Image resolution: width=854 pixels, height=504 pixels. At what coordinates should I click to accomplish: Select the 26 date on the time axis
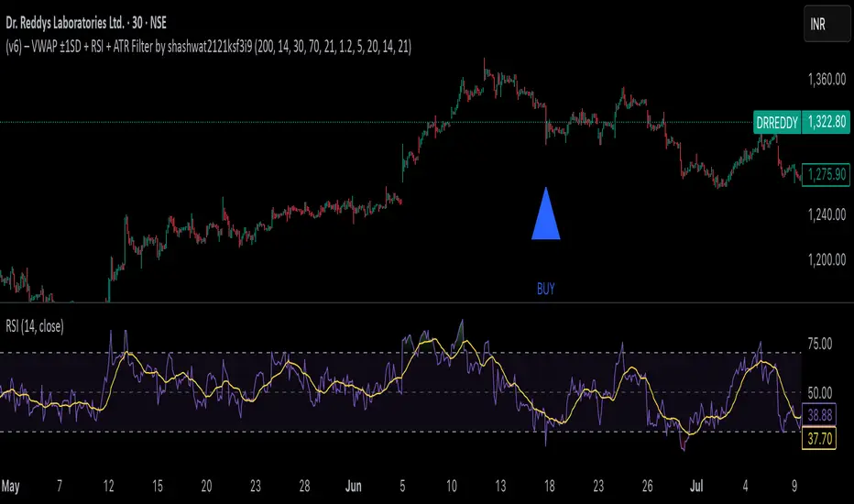click(647, 486)
